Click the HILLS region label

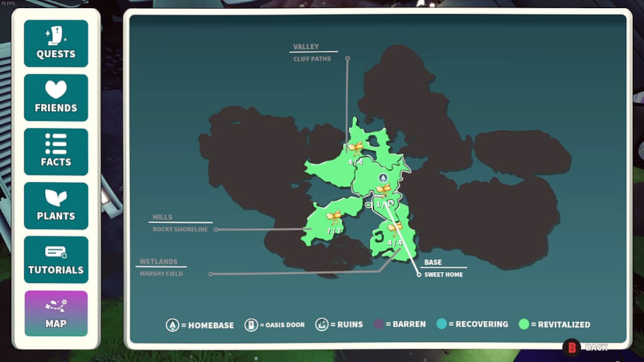pos(163,217)
